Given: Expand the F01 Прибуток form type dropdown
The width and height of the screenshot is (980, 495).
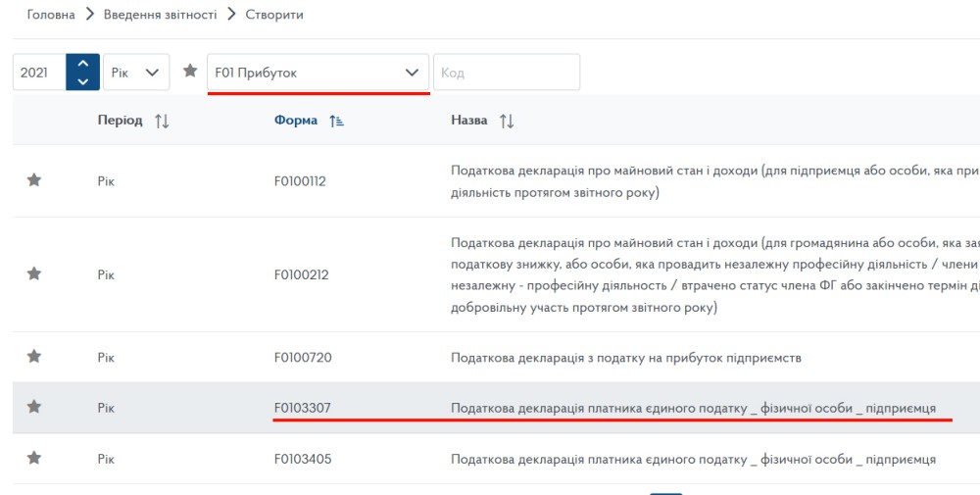Looking at the screenshot, I should [318, 73].
